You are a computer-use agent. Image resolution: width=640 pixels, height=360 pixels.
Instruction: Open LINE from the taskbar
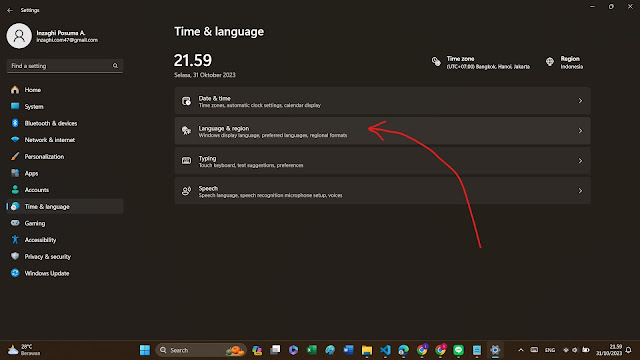click(458, 350)
